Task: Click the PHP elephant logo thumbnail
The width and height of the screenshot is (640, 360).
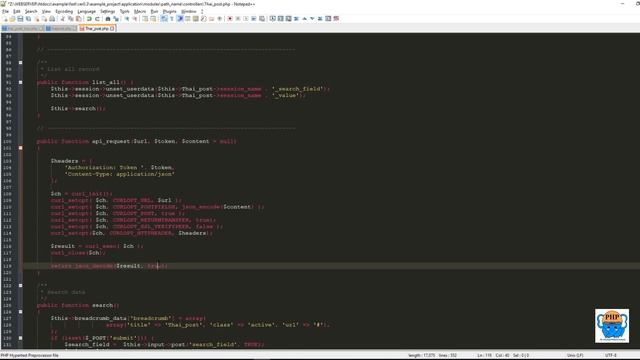Action: pyautogui.click(x=611, y=326)
